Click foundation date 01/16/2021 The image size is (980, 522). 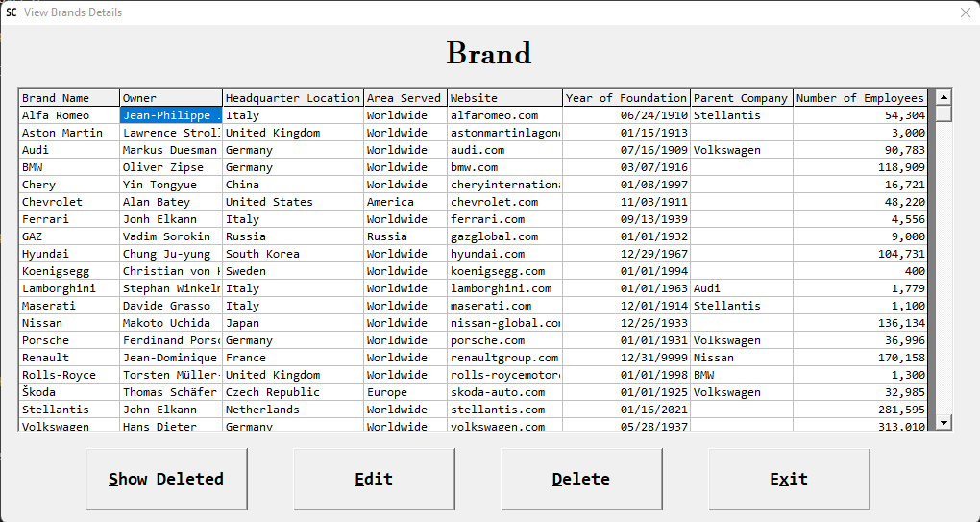pos(626,410)
